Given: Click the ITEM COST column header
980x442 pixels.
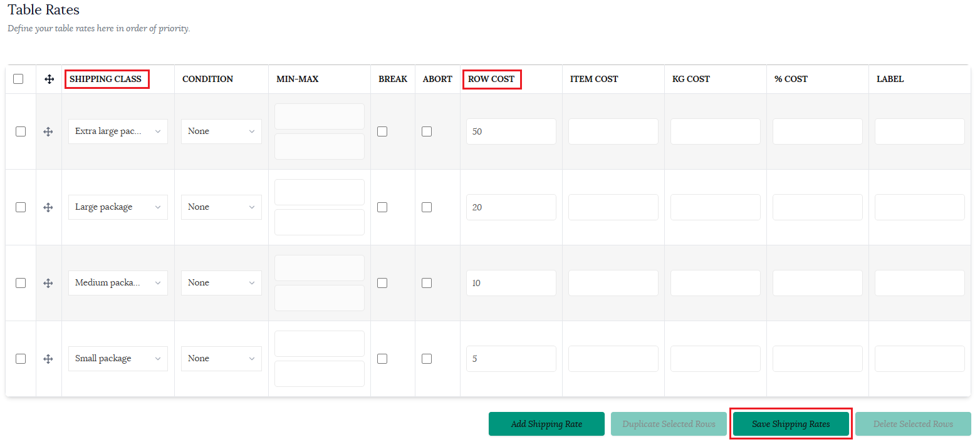Looking at the screenshot, I should (594, 79).
